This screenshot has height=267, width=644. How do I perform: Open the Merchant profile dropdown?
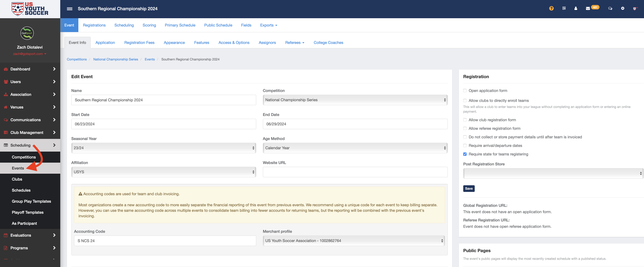click(354, 241)
